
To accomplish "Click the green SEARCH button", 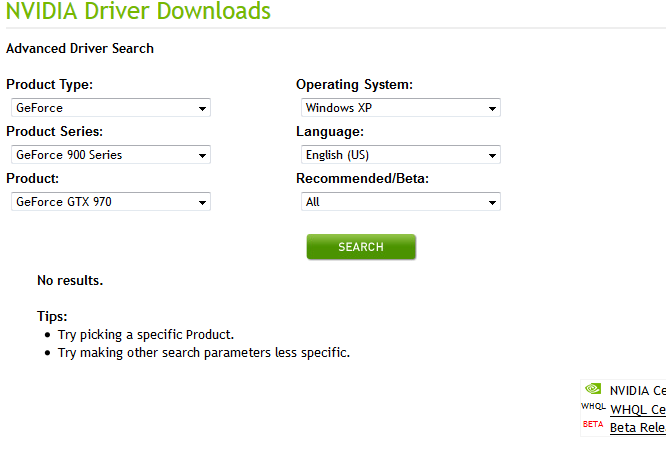I will coord(361,247).
